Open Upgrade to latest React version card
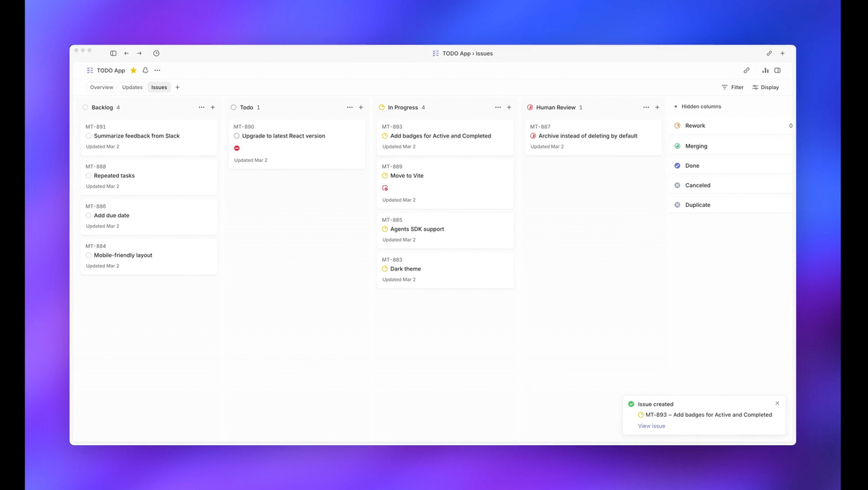The image size is (868, 490). click(x=297, y=144)
